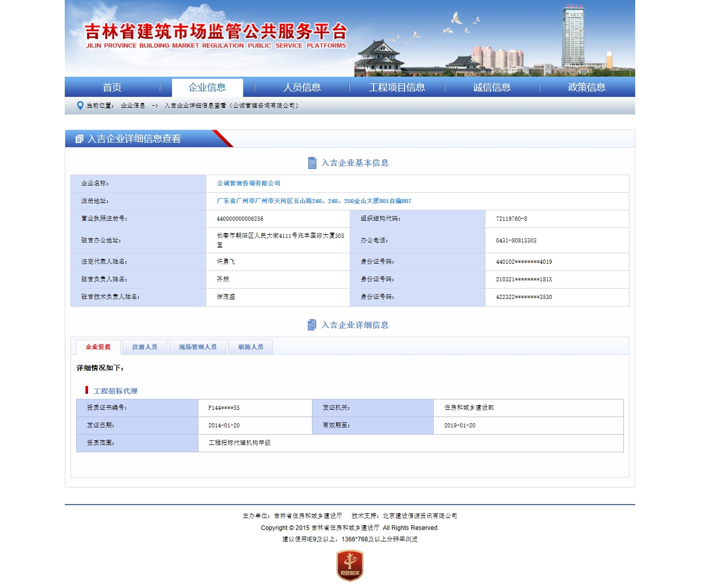The width and height of the screenshot is (701, 588).
Task: Click license number 440000000006256
Action: (x=240, y=219)
